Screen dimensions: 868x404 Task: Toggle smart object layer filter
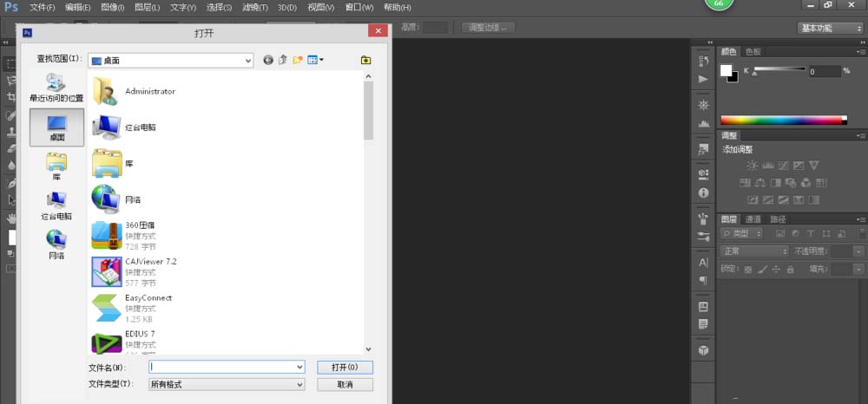pos(841,234)
